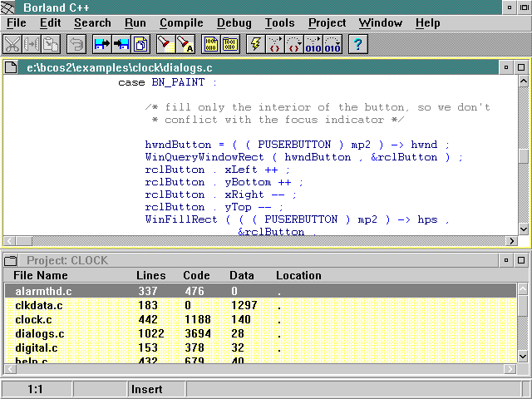Click the Save file disk icon
The width and height of the screenshot is (532, 399).
pyautogui.click(x=121, y=44)
